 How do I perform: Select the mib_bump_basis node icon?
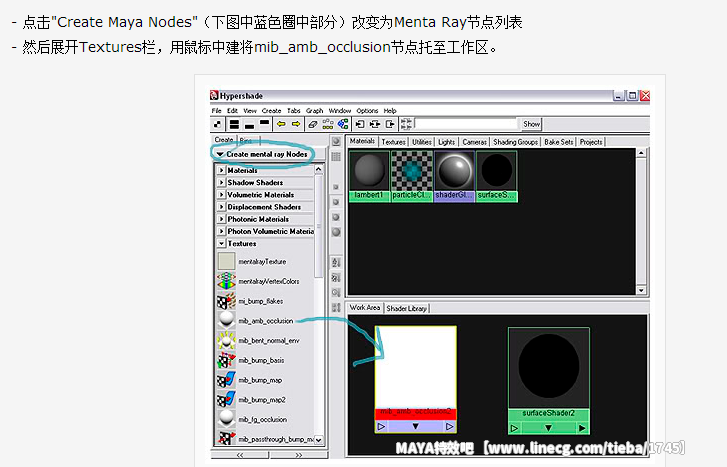[x=226, y=360]
